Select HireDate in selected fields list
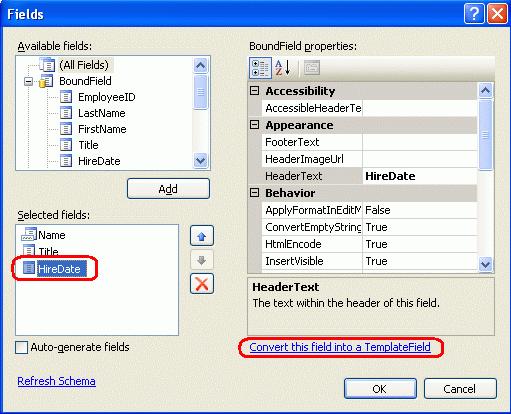 click(61, 269)
